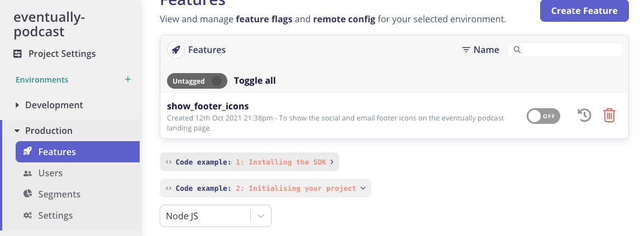Turn on the show_footer_icons toggle
644x236 pixels.
click(543, 116)
